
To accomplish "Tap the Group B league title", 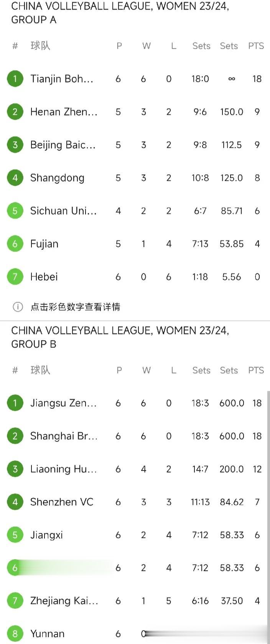I will click(x=120, y=337).
